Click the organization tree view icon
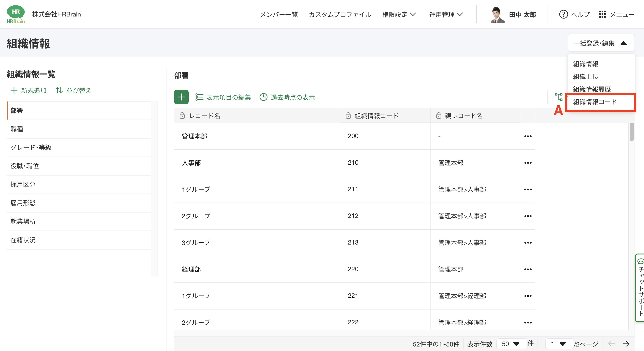 pyautogui.click(x=558, y=97)
